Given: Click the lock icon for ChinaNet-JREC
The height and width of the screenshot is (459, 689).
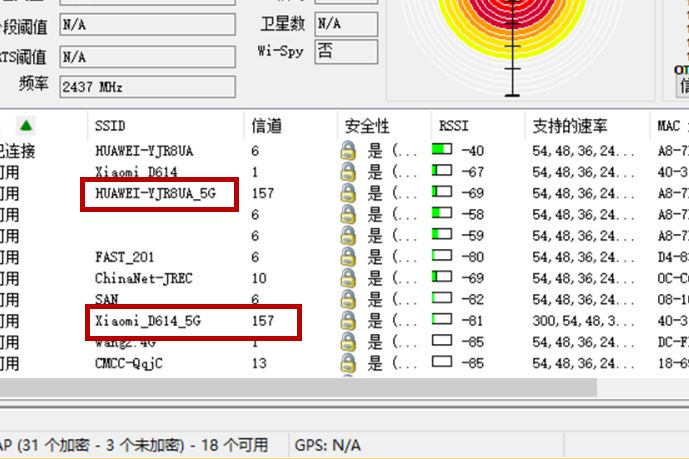Looking at the screenshot, I should (348, 278).
